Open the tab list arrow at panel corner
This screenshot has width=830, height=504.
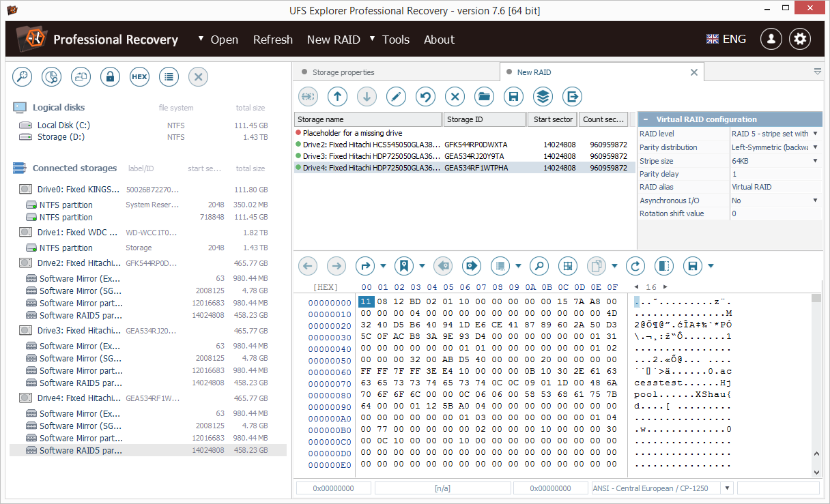click(817, 72)
